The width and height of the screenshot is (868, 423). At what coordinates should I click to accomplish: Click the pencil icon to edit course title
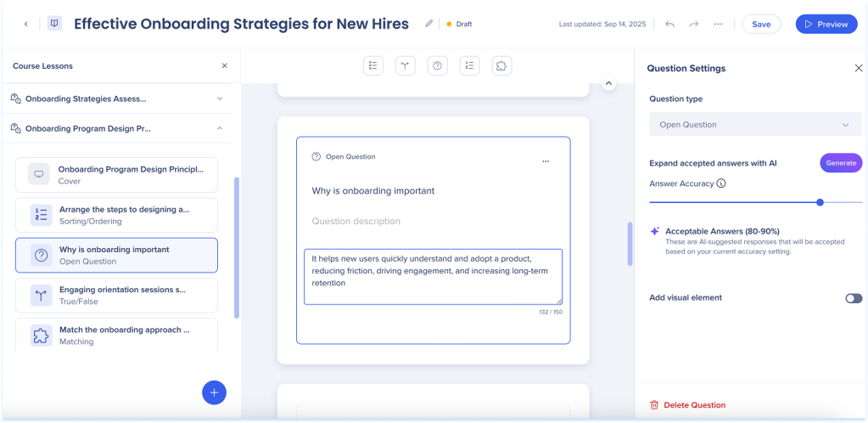click(x=428, y=24)
